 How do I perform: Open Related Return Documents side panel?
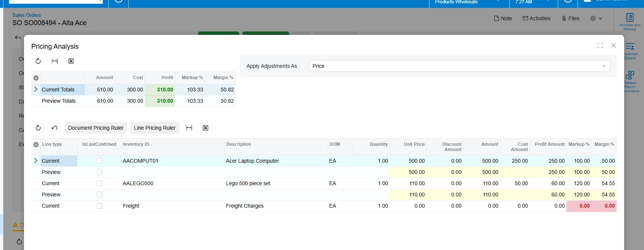click(631, 81)
